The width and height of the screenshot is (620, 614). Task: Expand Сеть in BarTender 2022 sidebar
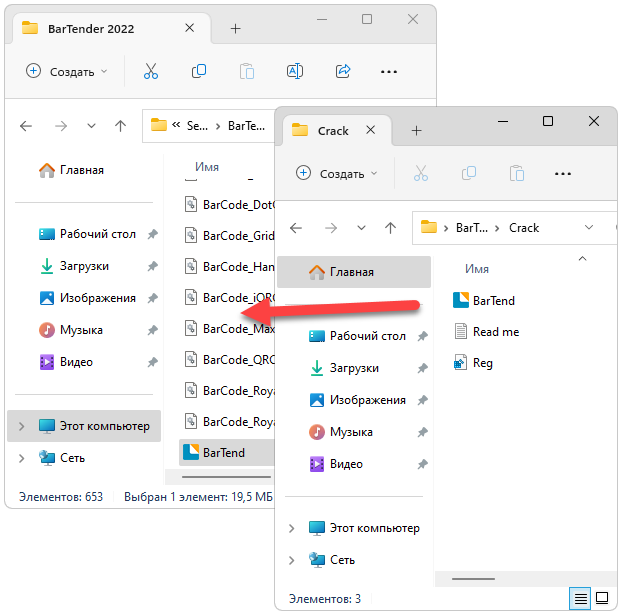[22, 458]
